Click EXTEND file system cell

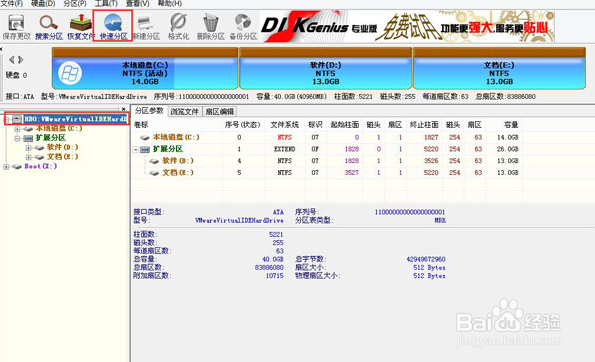pyautogui.click(x=285, y=149)
